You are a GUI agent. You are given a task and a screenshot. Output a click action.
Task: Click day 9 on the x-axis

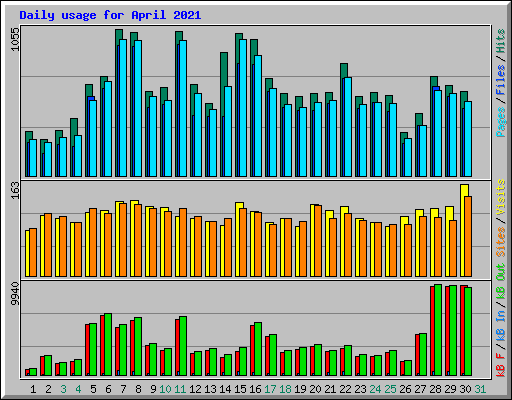click(153, 389)
